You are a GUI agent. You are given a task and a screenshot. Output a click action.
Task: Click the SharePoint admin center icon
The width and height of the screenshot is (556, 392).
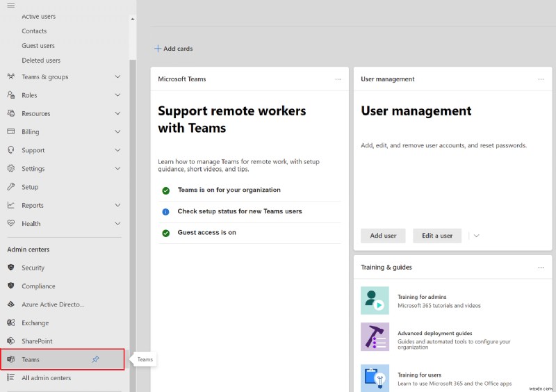click(10, 341)
